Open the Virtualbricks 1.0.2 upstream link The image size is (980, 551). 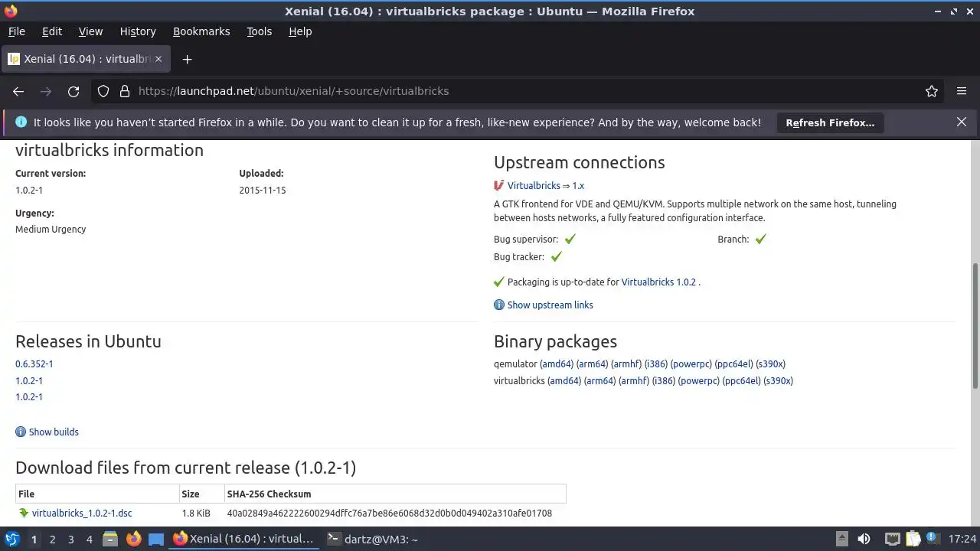pos(658,282)
